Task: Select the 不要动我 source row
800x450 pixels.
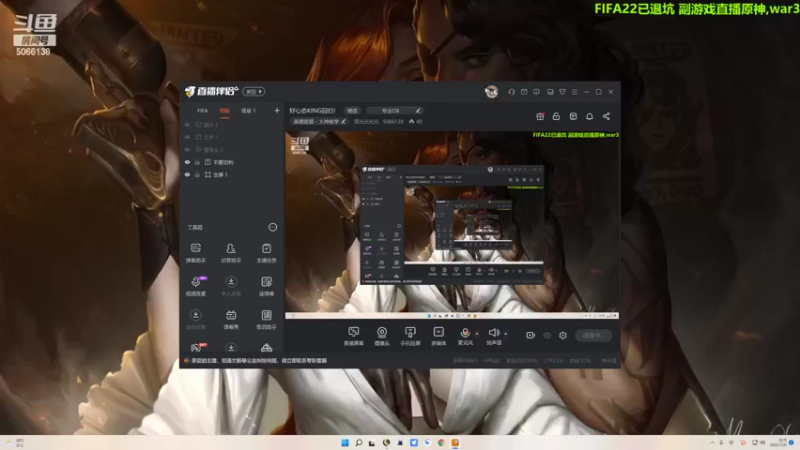Action: click(232, 162)
